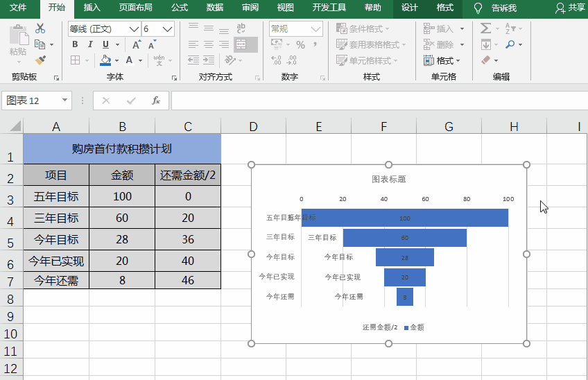Open Find and Select magnifier icon
The width and height of the screenshot is (588, 380).
click(510, 44)
